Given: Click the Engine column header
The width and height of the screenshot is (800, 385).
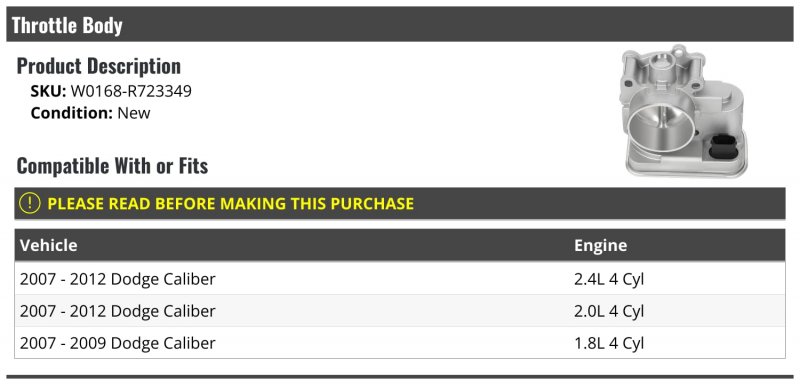Looking at the screenshot, I should click(x=601, y=245).
